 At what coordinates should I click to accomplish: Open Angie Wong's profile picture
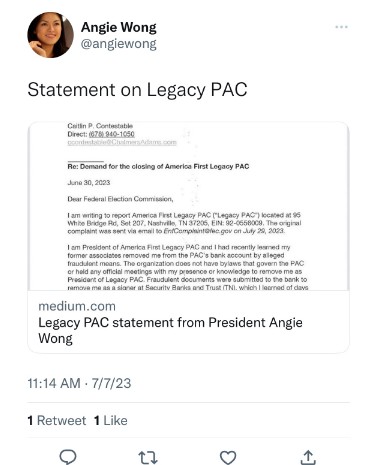[x=50, y=35]
